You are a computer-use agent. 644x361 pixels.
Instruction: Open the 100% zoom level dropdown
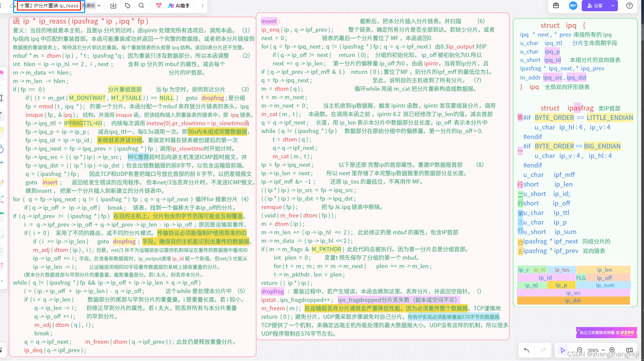pos(596,350)
